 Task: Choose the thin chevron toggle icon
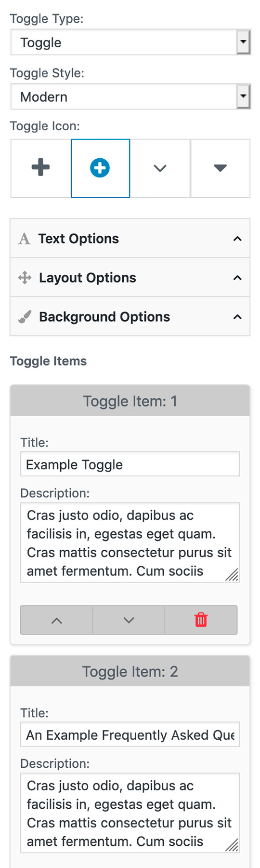[x=160, y=168]
